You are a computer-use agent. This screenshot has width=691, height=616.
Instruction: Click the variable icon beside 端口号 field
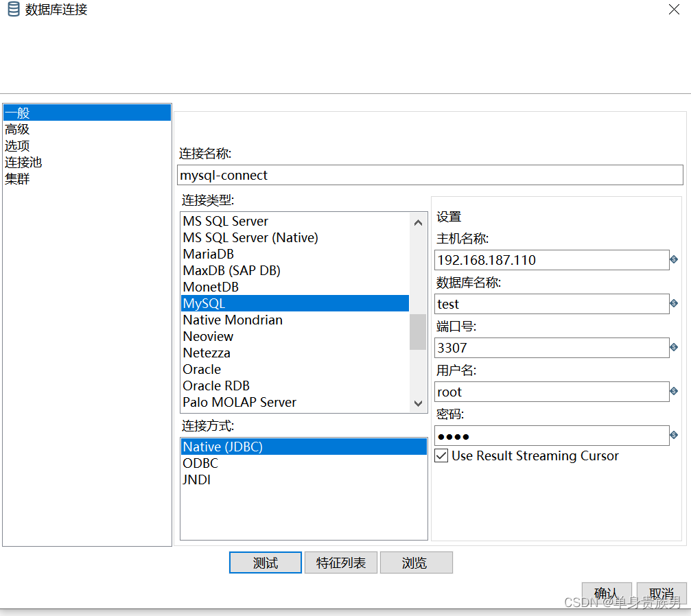coord(673,347)
